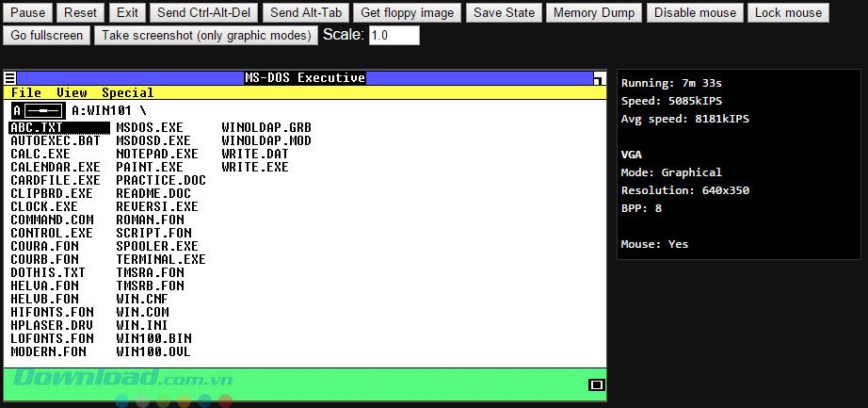Select CALC.EXE file
Image resolution: width=868 pixels, height=408 pixels.
click(40, 154)
